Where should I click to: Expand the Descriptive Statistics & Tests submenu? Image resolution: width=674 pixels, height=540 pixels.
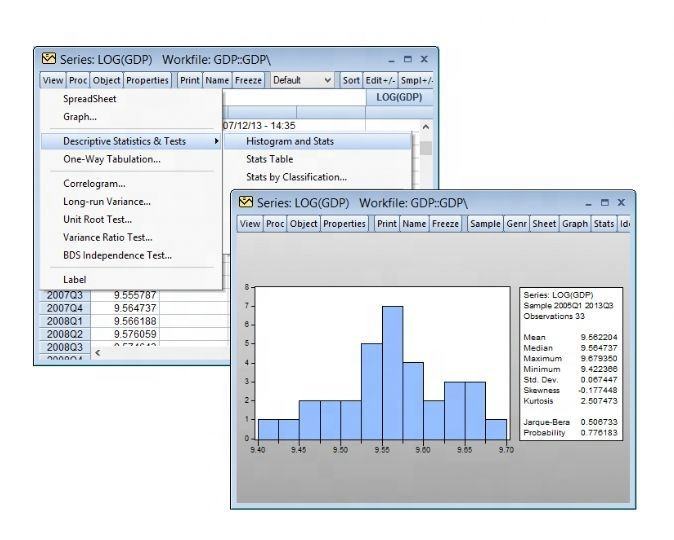click(131, 141)
